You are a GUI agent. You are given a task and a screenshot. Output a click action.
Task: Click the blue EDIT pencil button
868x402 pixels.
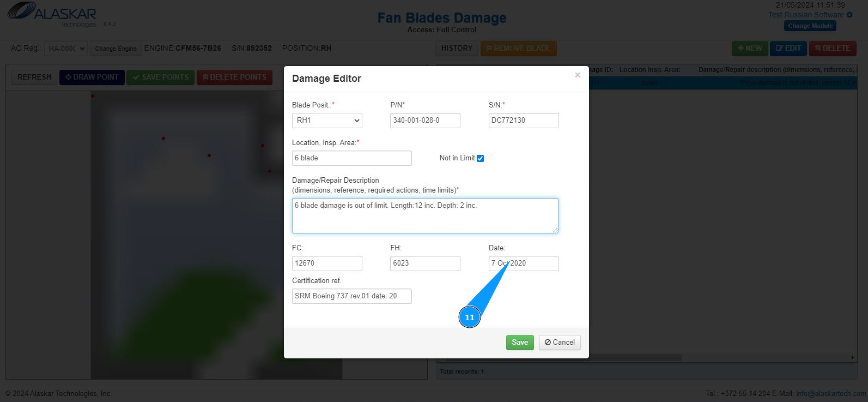(788, 49)
